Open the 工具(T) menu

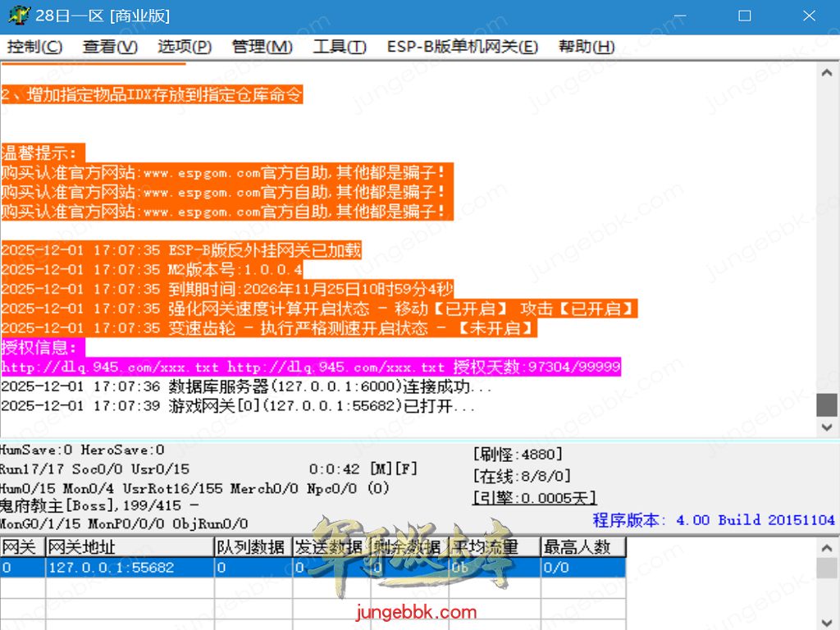339,47
